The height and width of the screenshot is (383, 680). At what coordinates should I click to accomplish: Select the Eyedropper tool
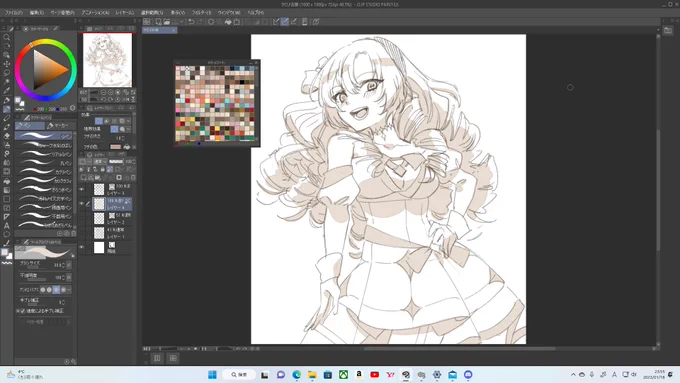(x=7, y=91)
